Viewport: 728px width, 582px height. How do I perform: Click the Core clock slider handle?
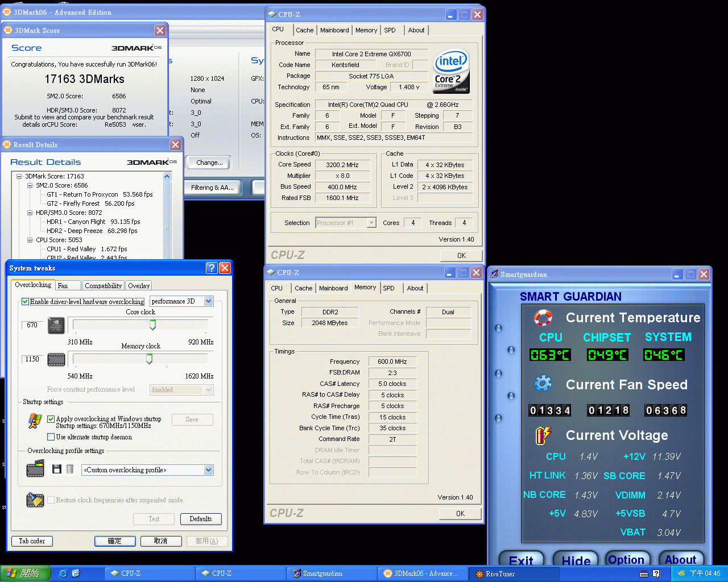152,325
